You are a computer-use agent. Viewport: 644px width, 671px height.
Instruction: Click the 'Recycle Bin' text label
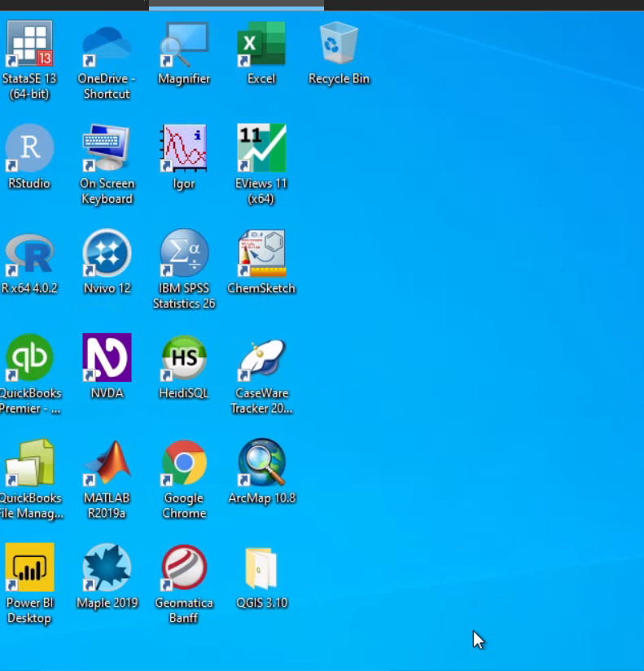[339, 79]
